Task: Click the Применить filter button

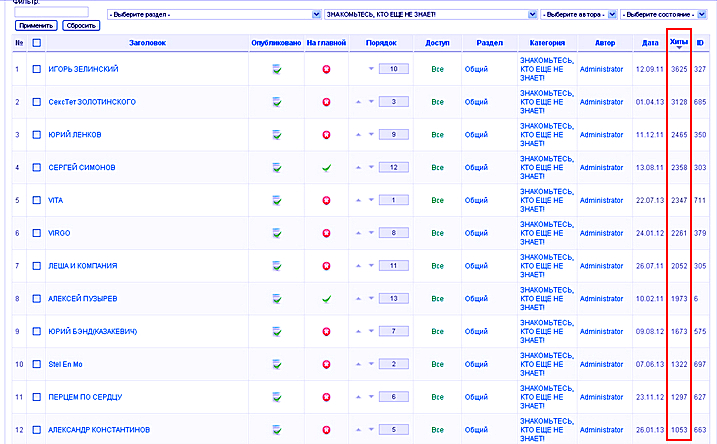Action: [36, 26]
